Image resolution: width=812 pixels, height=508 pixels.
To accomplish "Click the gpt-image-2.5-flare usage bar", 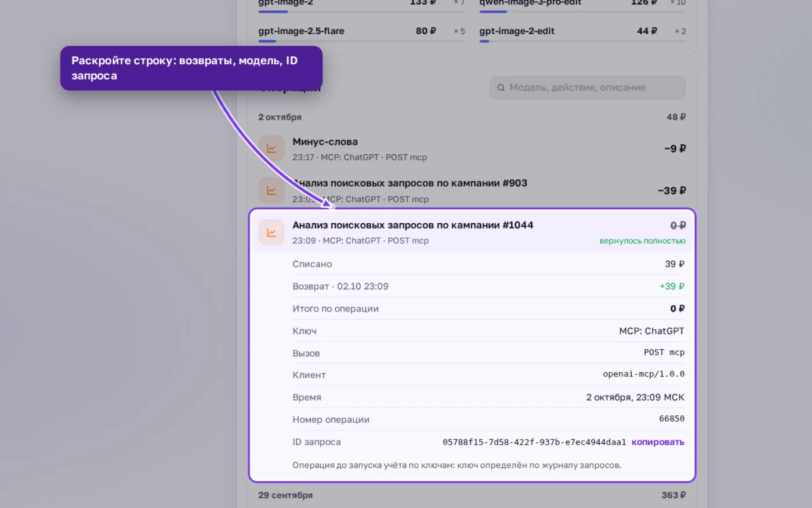I will pos(361,41).
